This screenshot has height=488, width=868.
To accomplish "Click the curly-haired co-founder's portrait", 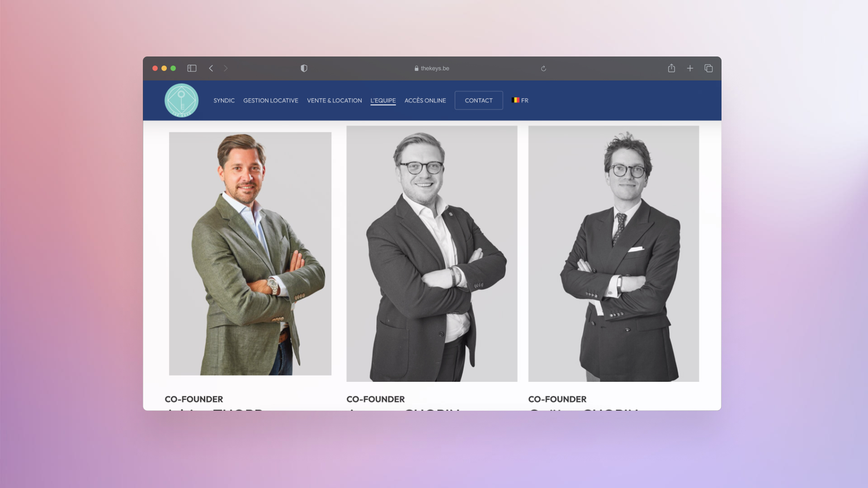I will (613, 253).
